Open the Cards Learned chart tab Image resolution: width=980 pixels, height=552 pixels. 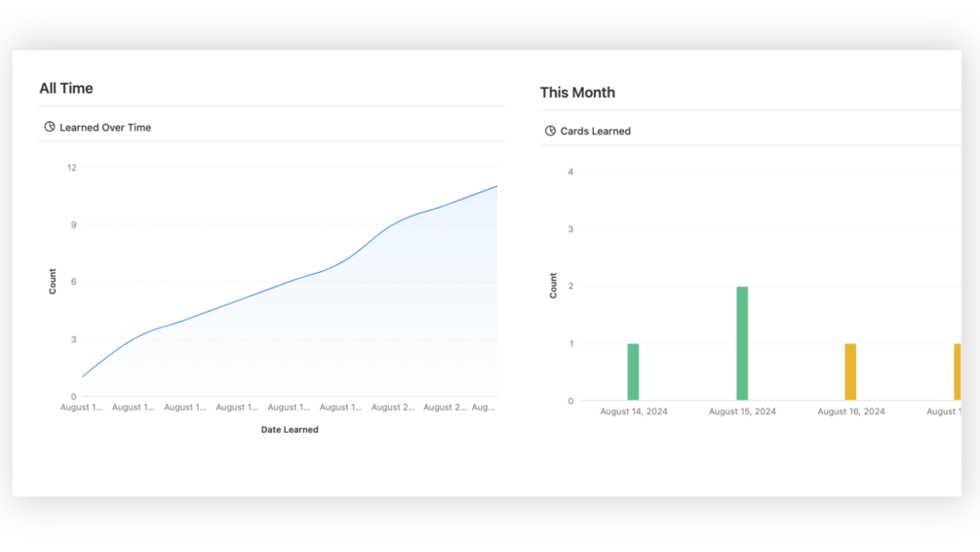click(x=587, y=131)
